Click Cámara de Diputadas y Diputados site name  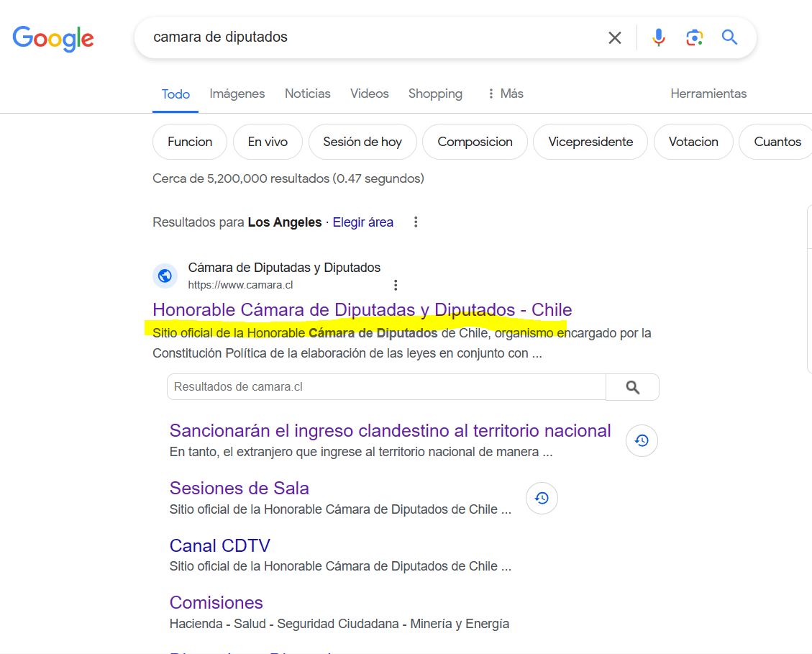(284, 268)
